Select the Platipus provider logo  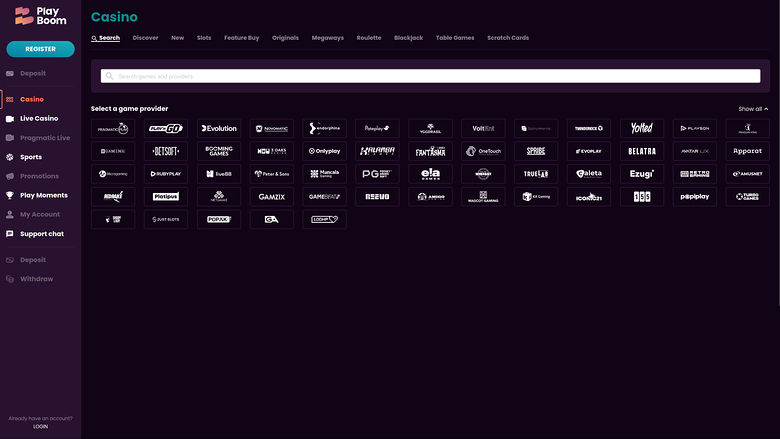166,197
